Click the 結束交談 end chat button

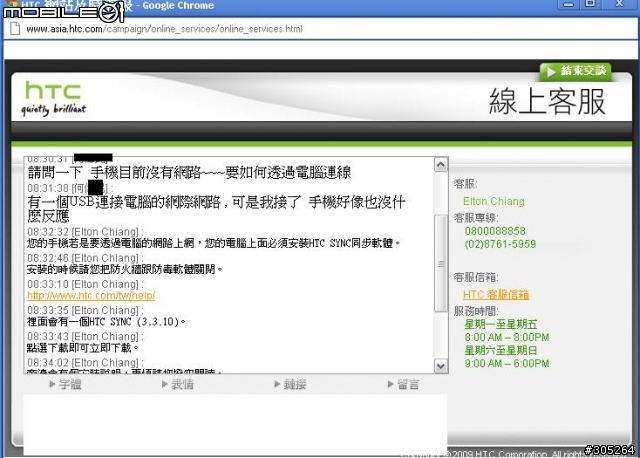tap(576, 71)
